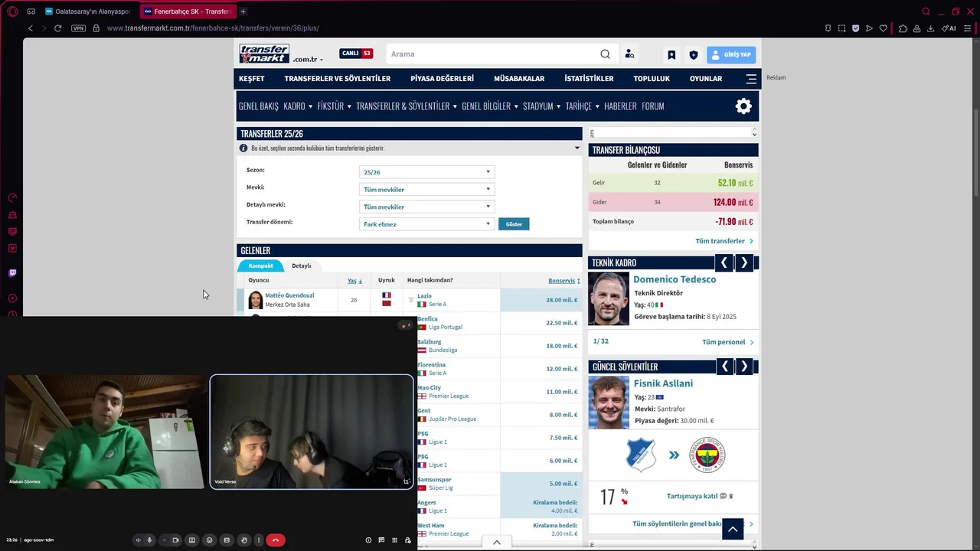Open the Tüm transferler link

720,241
